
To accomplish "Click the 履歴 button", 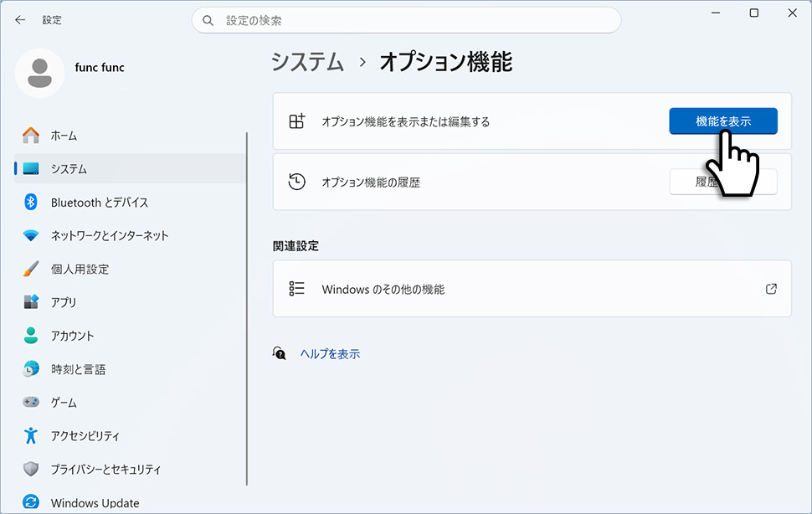I will (723, 182).
